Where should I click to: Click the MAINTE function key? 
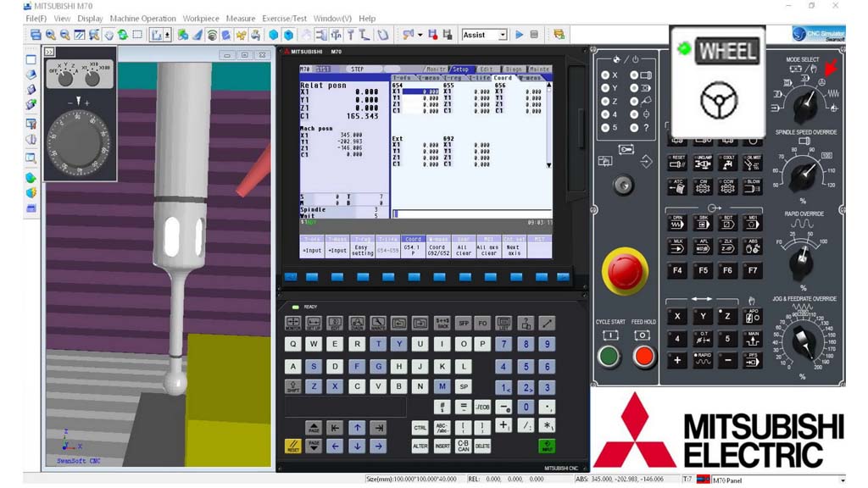click(378, 323)
